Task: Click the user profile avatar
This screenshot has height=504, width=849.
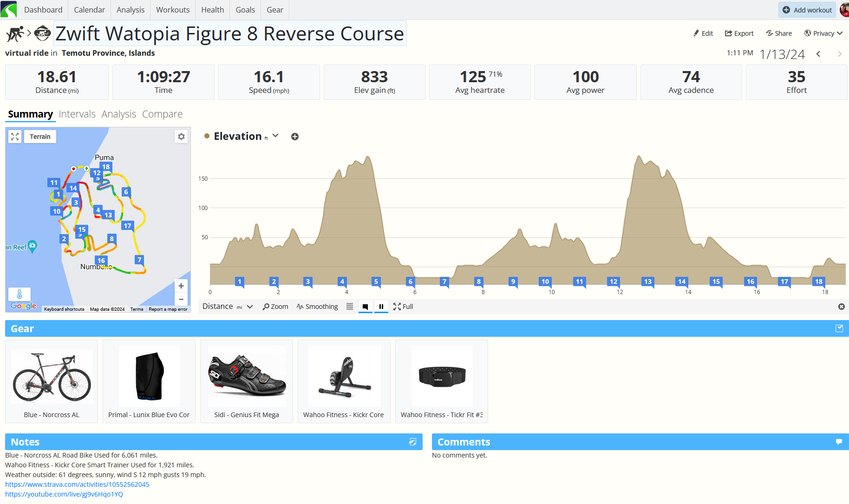Action: point(845,10)
